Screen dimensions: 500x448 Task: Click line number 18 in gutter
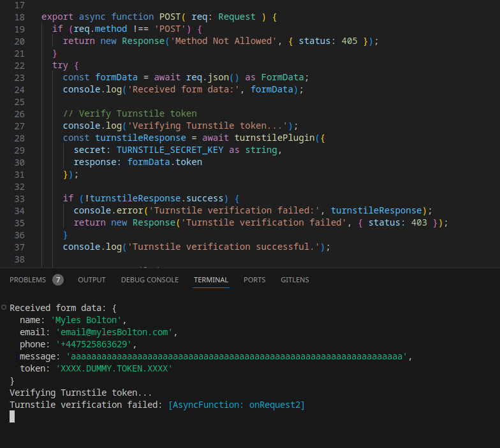point(19,17)
